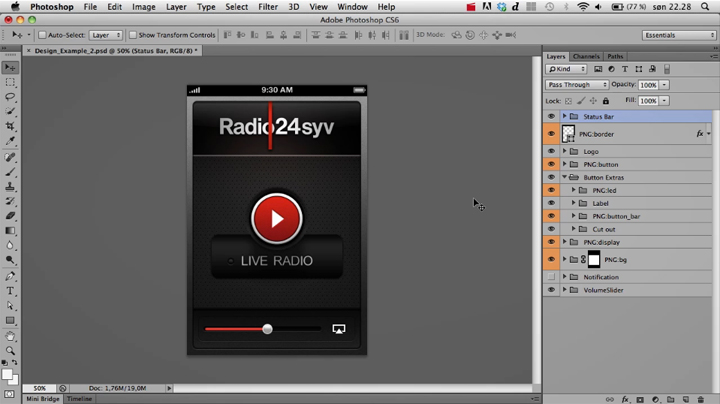Toggle the layer filter on/off switch
This screenshot has width=720, height=404.
click(667, 69)
